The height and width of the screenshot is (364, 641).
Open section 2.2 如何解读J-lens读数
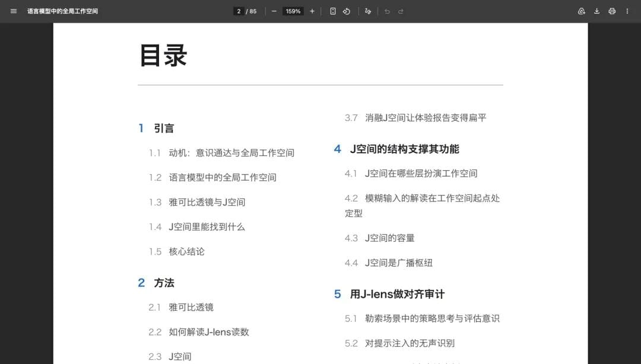coord(199,332)
